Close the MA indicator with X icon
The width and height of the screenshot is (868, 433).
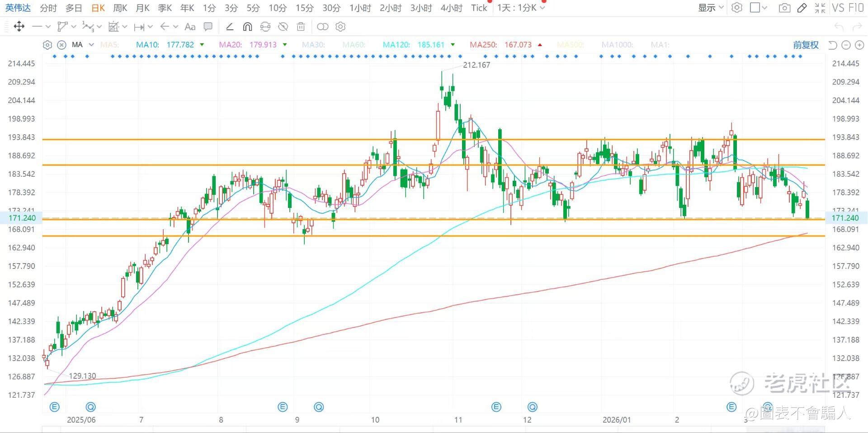62,45
